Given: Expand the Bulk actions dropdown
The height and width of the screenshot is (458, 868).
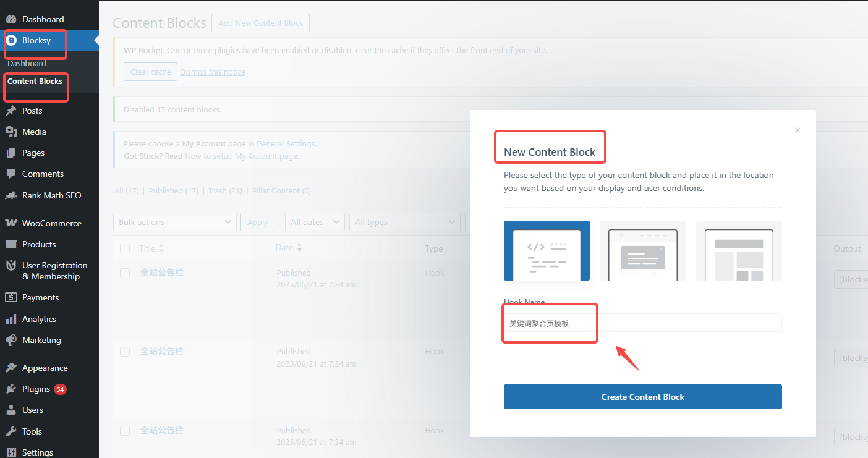Looking at the screenshot, I should point(174,222).
